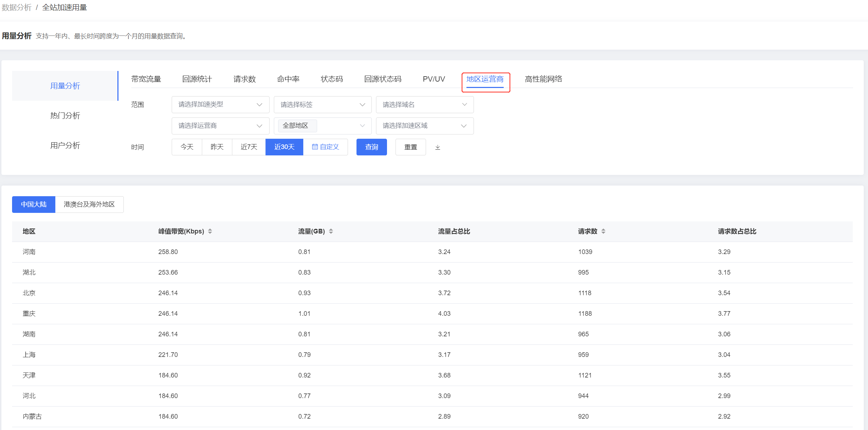Viewport: 868px width, 430px height.
Task: Open 请选择加速类型 dropdown
Action: (x=220, y=105)
